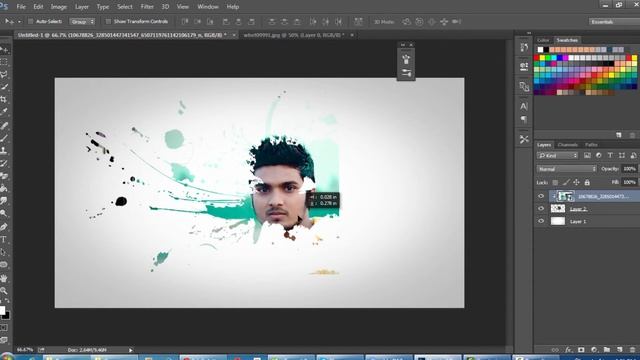Click the filter for pixel layers icon
Image resolution: width=640 pixels, height=360 pixels.
[x=587, y=156]
